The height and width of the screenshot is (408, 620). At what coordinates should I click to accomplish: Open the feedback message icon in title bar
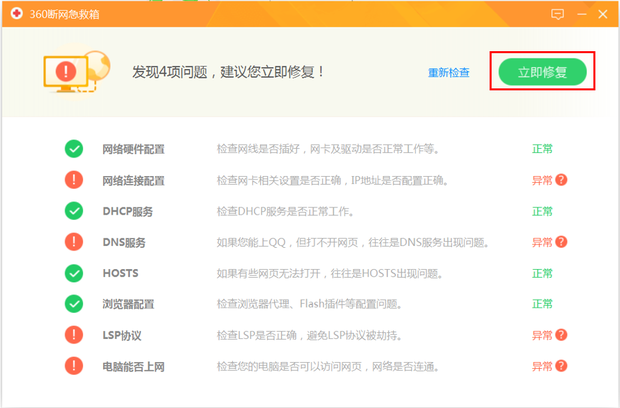tap(558, 14)
